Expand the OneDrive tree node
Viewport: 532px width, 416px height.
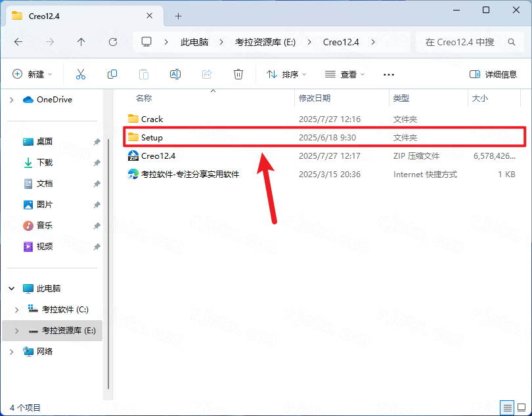12,100
